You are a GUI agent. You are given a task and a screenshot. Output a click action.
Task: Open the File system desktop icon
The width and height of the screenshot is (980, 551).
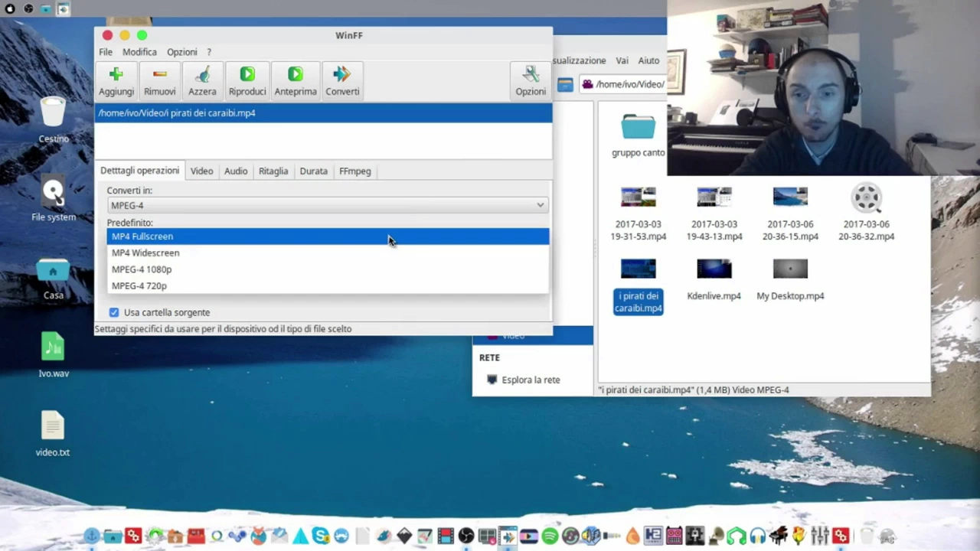tap(54, 191)
